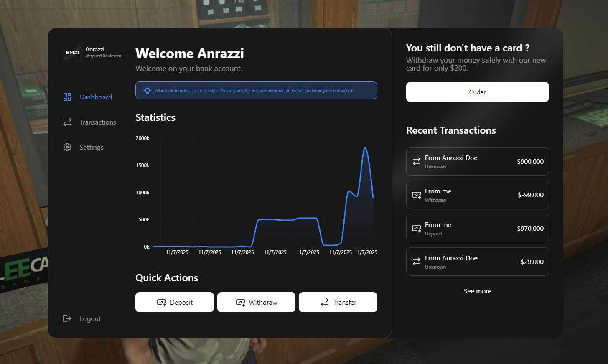Click the Withdraw card icon in Quick Actions

pos(241,302)
